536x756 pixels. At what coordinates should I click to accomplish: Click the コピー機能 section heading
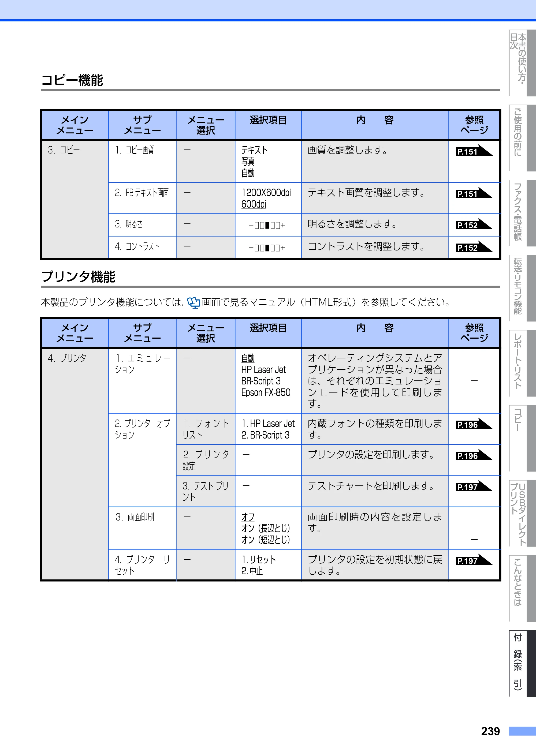[72, 80]
